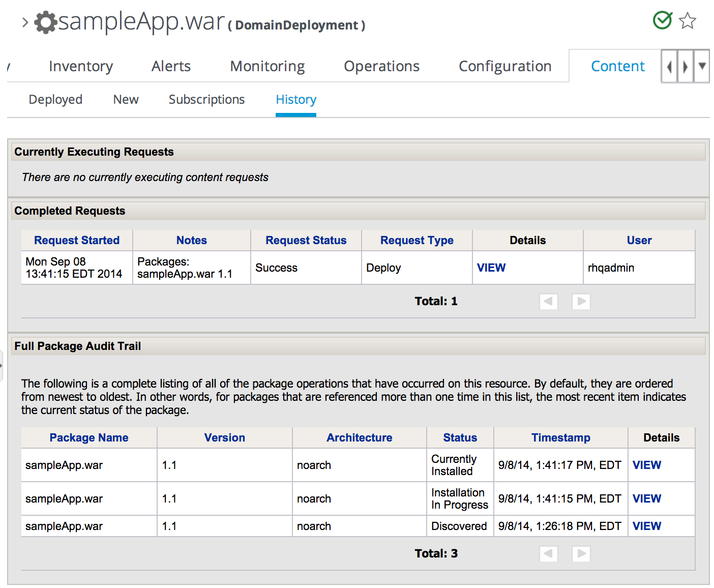Switch to the Subscriptions subtab
The width and height of the screenshot is (714, 588).
[206, 100]
